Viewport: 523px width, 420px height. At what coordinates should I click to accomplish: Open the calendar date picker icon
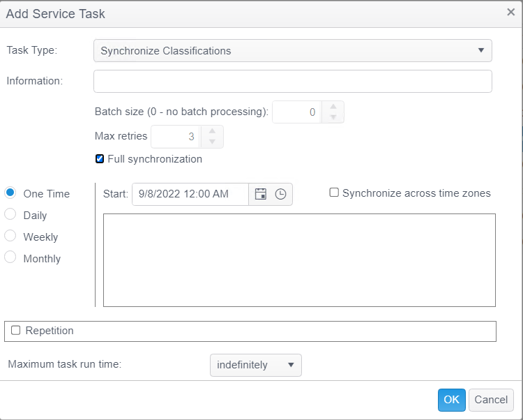coord(261,195)
